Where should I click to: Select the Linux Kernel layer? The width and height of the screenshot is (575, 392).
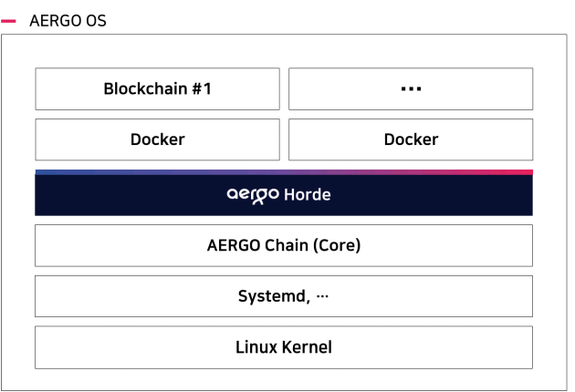click(284, 347)
